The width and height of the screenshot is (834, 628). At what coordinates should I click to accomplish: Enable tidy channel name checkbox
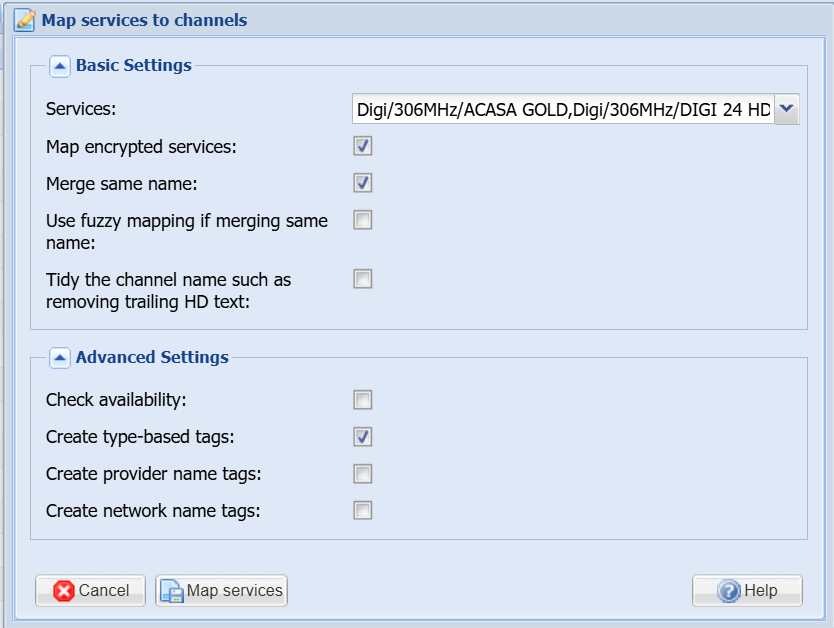(x=363, y=279)
